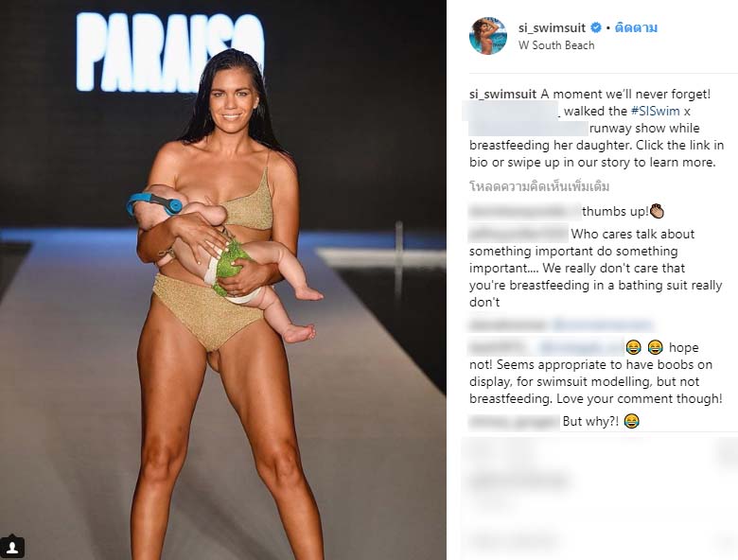Click the blue verified badge icon
Image resolution: width=738 pixels, height=560 pixels.
pyautogui.click(x=596, y=27)
